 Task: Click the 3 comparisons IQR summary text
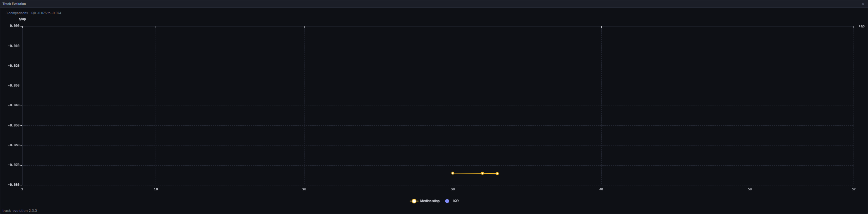click(x=34, y=13)
